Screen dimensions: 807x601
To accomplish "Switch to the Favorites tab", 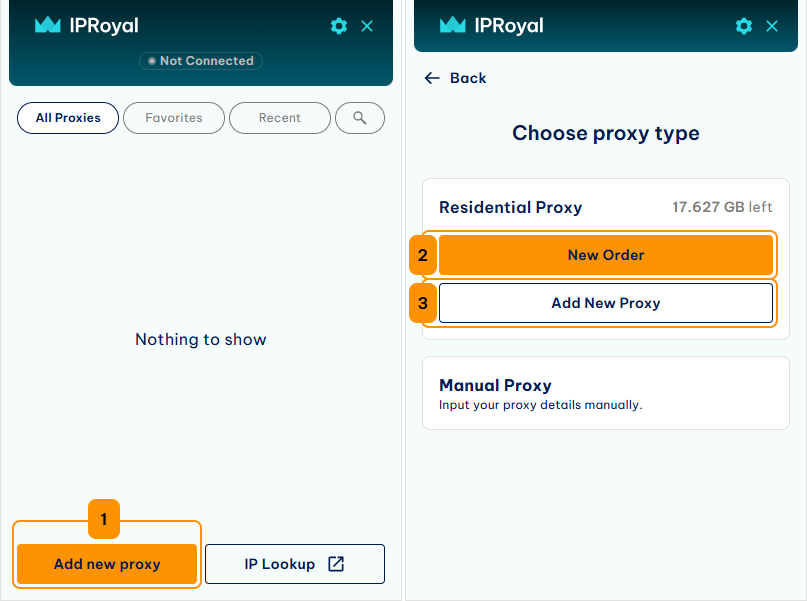I will 174,118.
